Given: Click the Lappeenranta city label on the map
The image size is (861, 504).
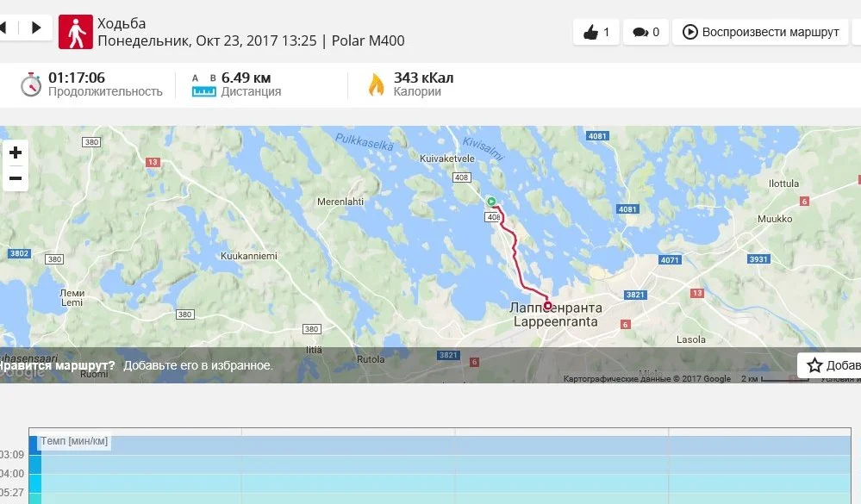Looking at the screenshot, I should [556, 314].
